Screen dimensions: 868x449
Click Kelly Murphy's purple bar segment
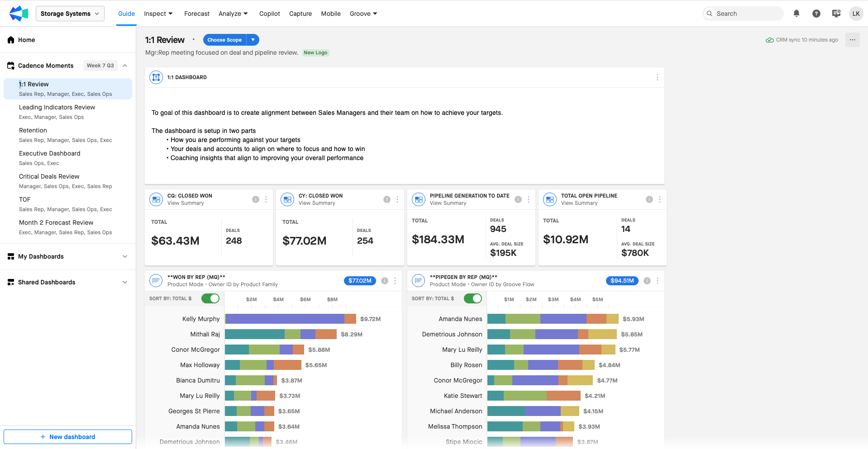(x=285, y=319)
